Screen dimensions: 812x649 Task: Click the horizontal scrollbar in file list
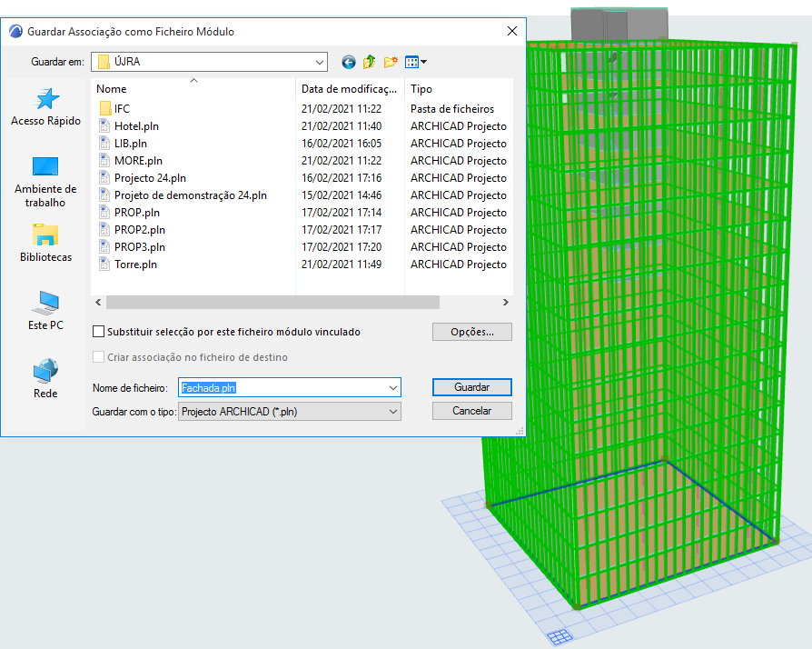pos(272,302)
